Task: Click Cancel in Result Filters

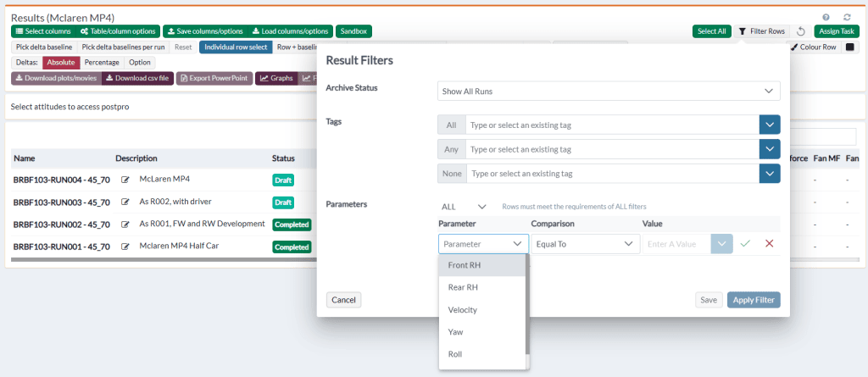Action: point(344,300)
